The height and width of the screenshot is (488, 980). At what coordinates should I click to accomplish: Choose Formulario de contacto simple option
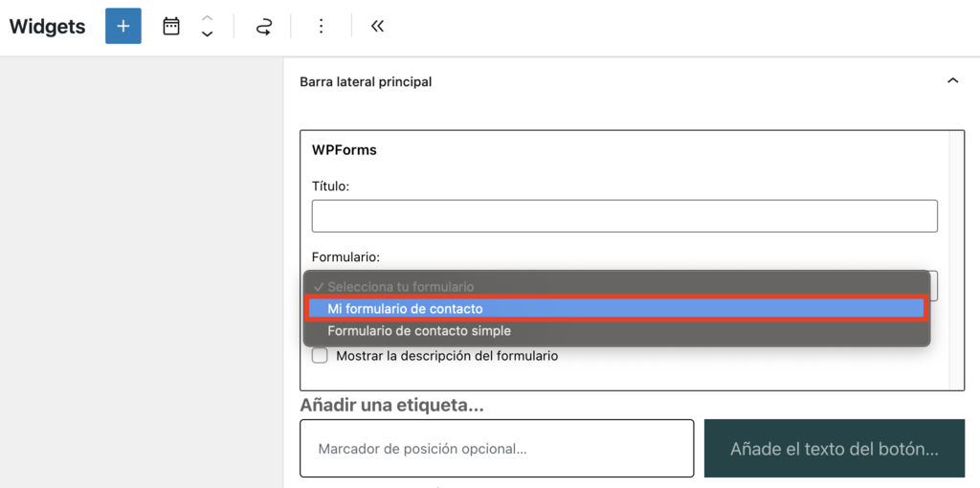pyautogui.click(x=419, y=331)
